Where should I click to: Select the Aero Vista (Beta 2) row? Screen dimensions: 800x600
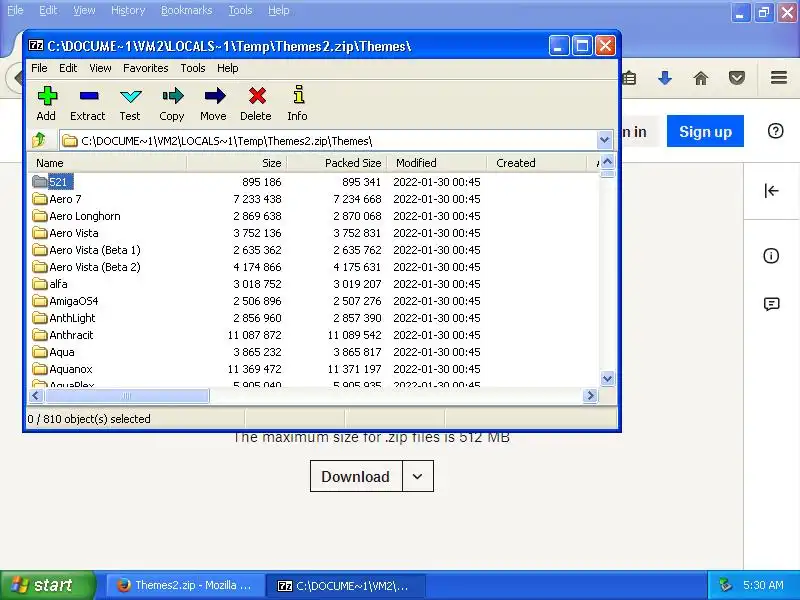coord(313,267)
